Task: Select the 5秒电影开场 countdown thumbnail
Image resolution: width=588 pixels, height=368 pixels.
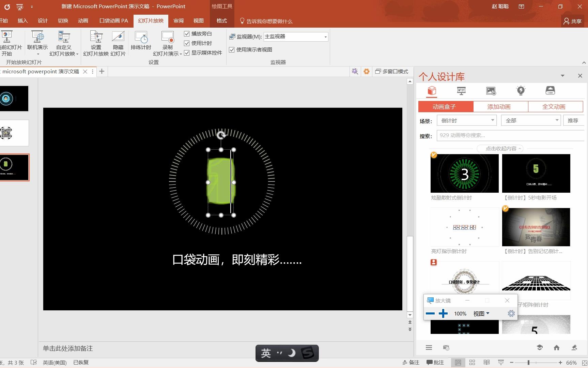Action: pyautogui.click(x=536, y=173)
